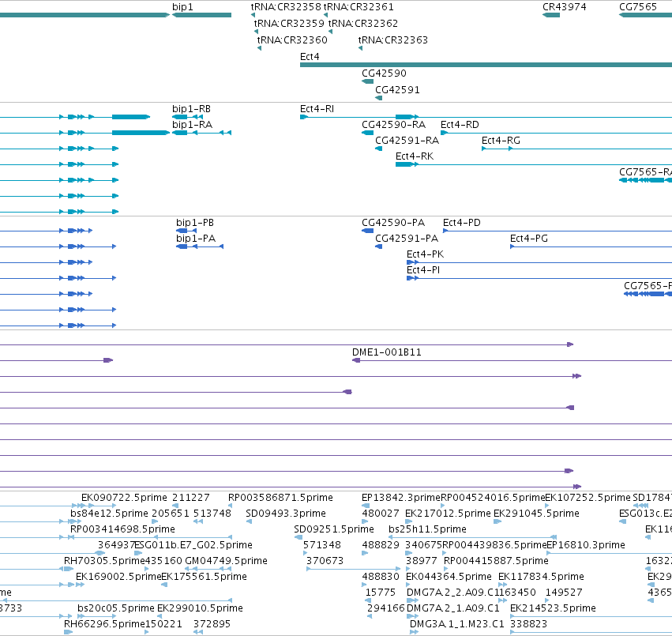Click the Ect4 gene name
Viewport: 672px width, 636px height.
pyautogui.click(x=310, y=57)
